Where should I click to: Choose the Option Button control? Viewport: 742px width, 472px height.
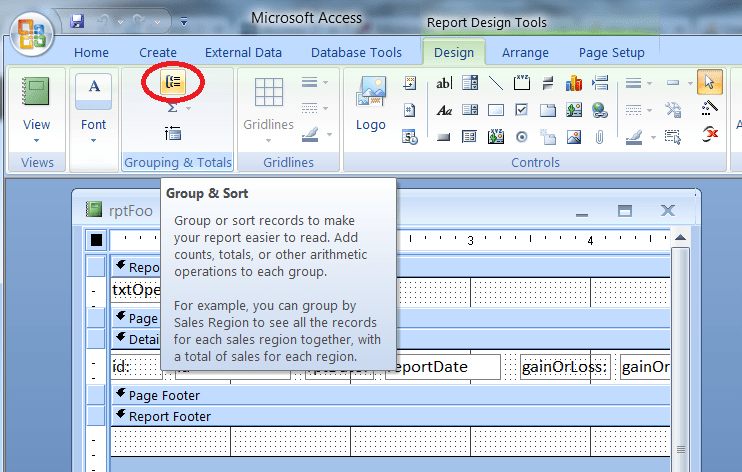click(x=521, y=137)
